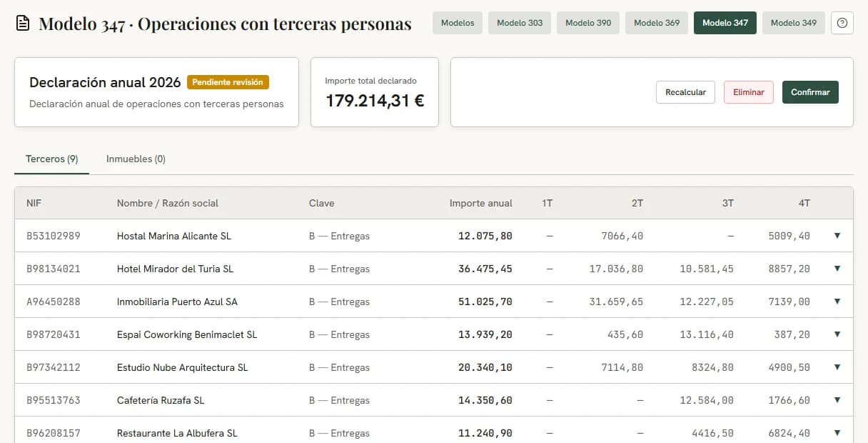Switch to Modelo 369
This screenshot has height=443, width=868.
coord(657,23)
